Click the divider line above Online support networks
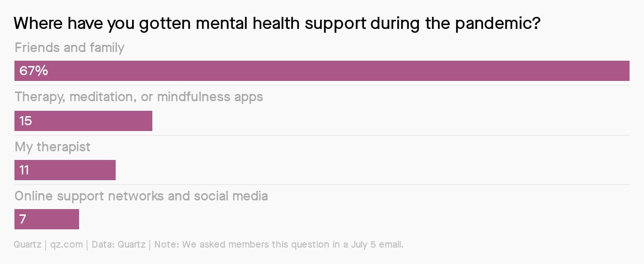 (x=322, y=185)
